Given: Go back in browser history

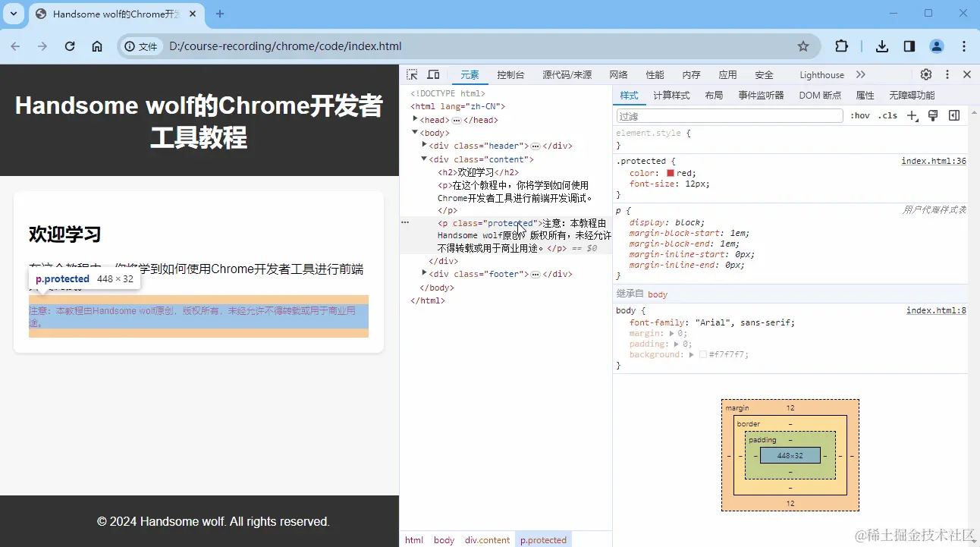Looking at the screenshot, I should 15,46.
